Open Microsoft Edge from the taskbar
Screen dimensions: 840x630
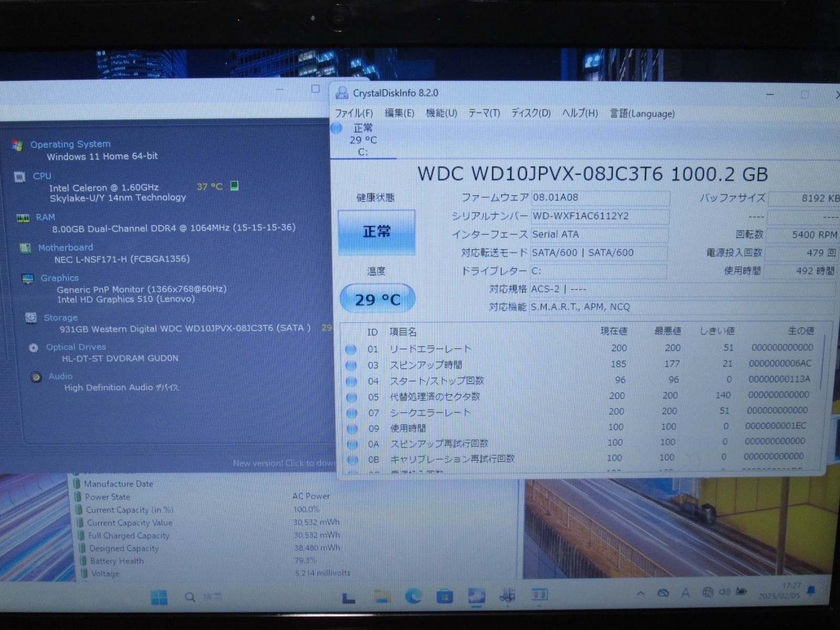414,596
